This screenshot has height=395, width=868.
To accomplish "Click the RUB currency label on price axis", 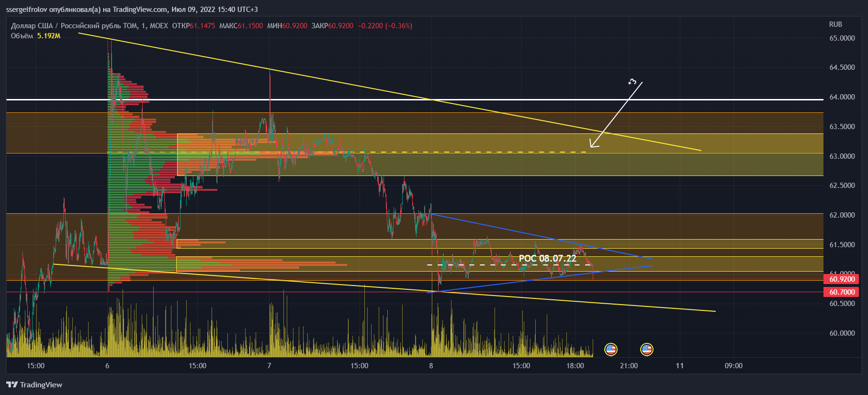I will point(835,24).
